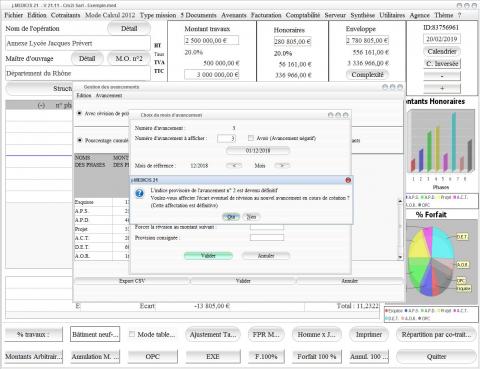
Task: Select the Avec révision de prix radio button
Action: pyautogui.click(x=79, y=113)
